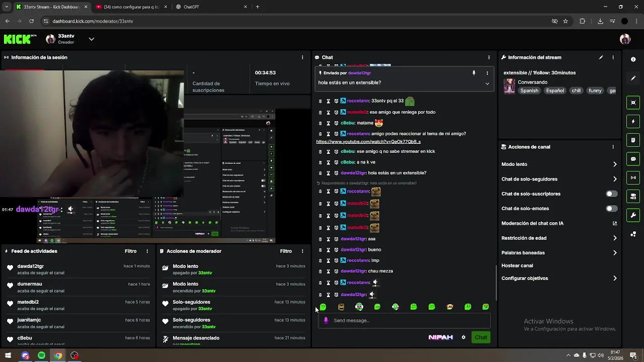Click dawda12tgr in pinned message header
This screenshot has height=362, width=644.
click(x=359, y=73)
